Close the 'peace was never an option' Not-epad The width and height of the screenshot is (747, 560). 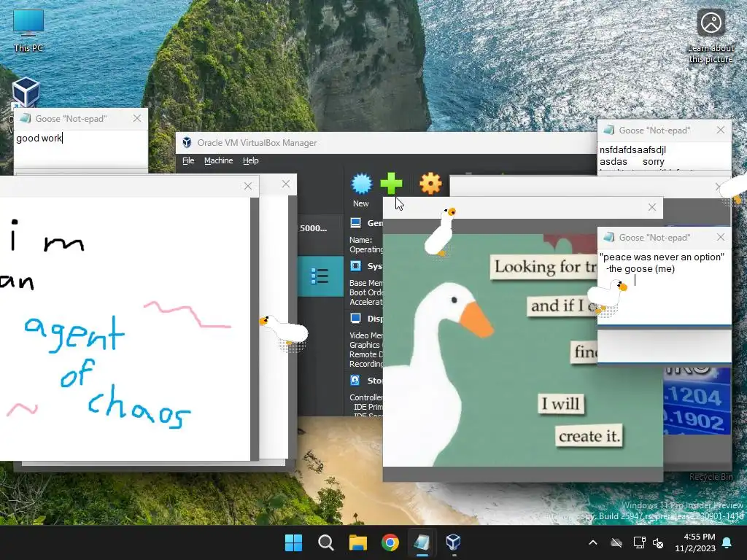click(720, 237)
